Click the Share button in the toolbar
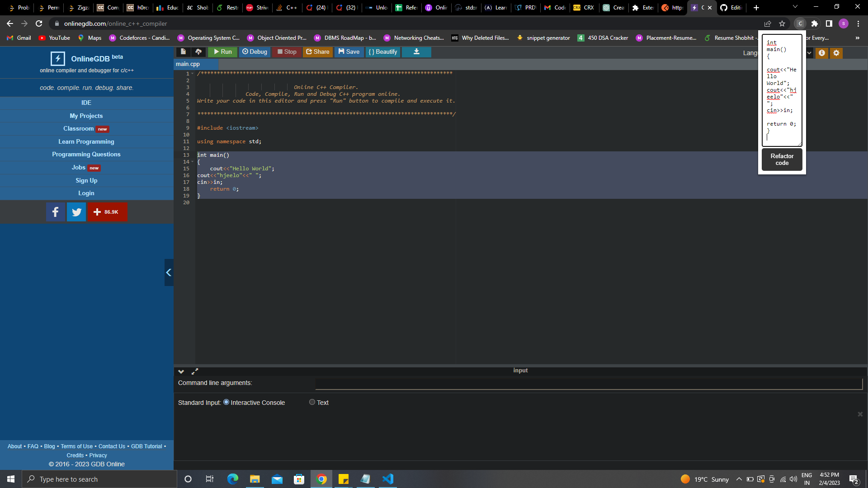This screenshot has width=868, height=488. 318,52
